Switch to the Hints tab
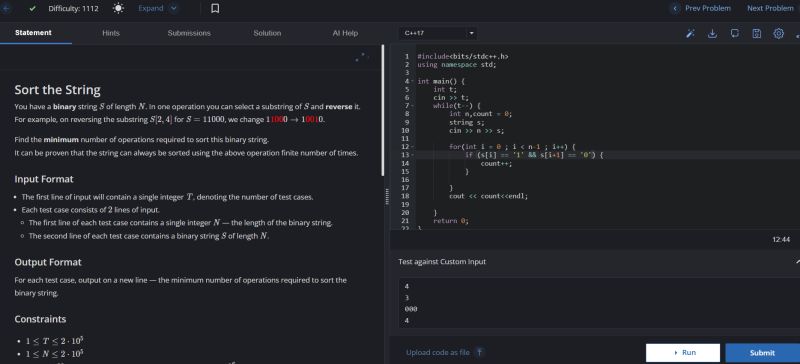Viewport: 800px width, 364px height. (111, 33)
